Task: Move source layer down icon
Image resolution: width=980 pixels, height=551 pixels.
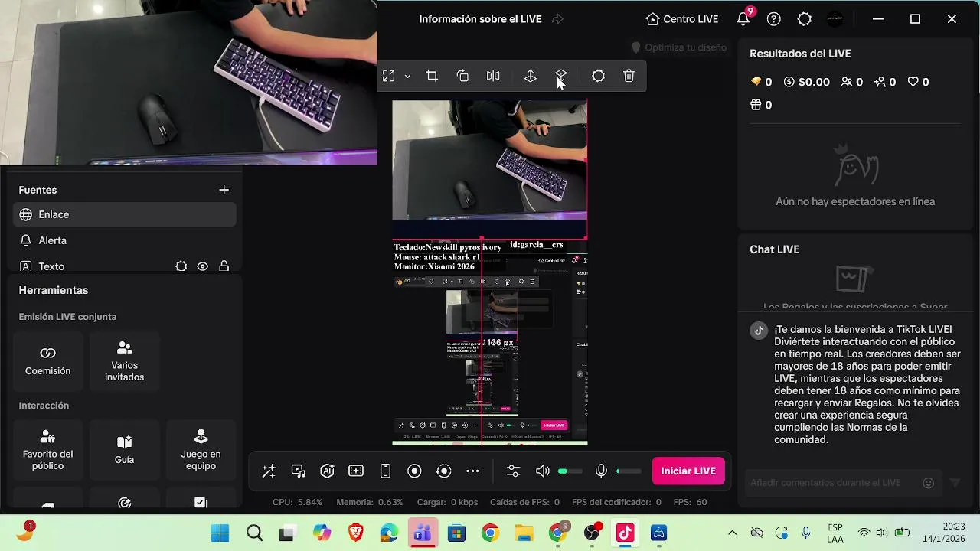Action: point(561,76)
